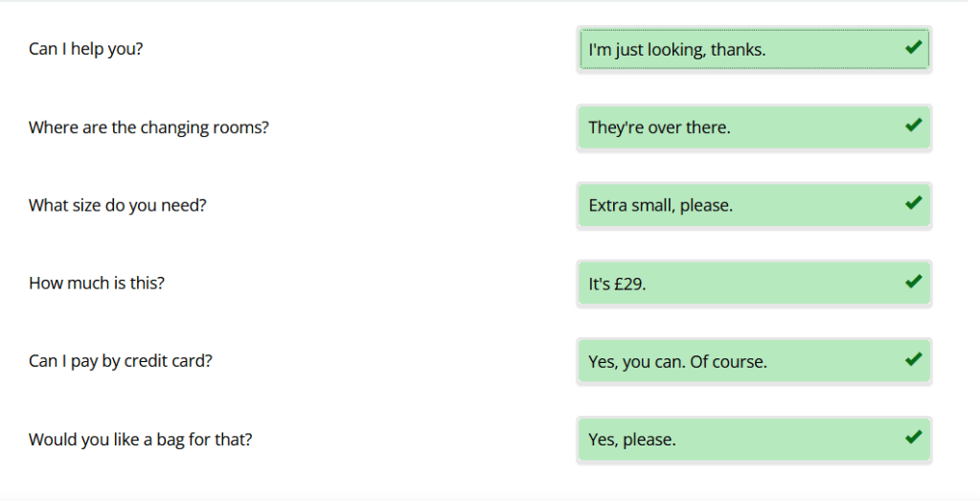The width and height of the screenshot is (980, 501).
Task: Click the green tick next to "Yes, please."
Action: 913,438
